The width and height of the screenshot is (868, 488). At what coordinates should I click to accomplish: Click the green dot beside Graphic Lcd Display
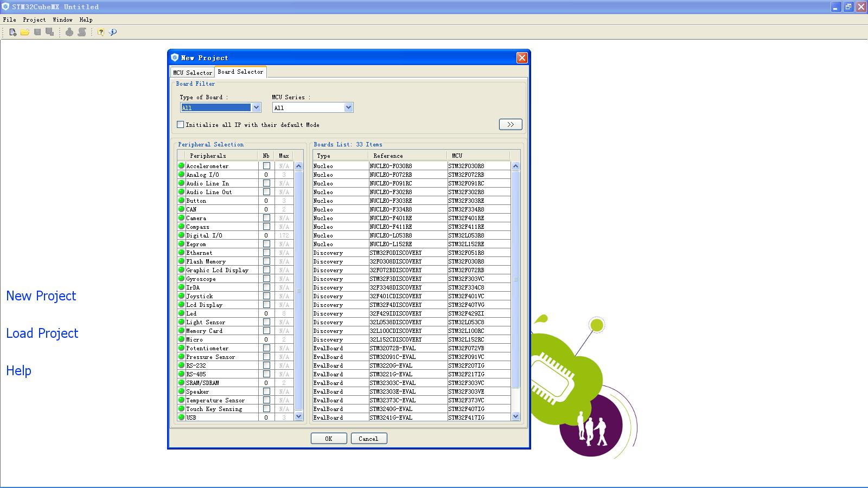click(182, 270)
